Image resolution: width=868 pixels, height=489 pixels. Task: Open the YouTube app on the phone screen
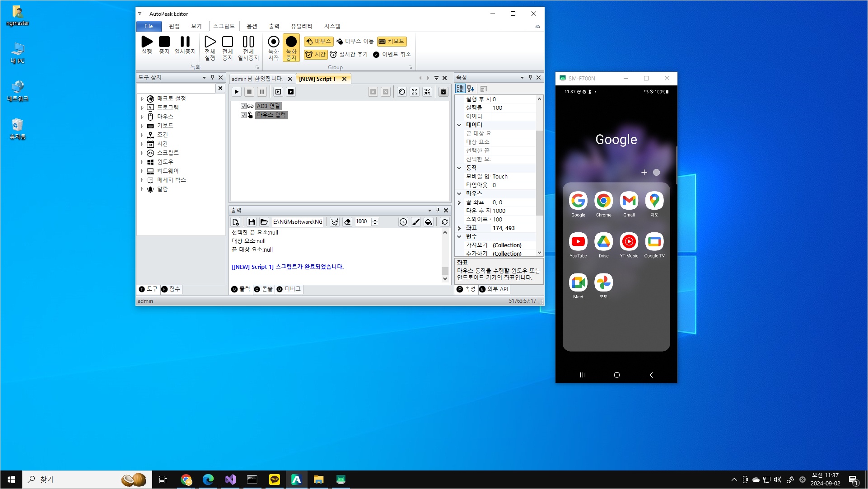(x=578, y=242)
